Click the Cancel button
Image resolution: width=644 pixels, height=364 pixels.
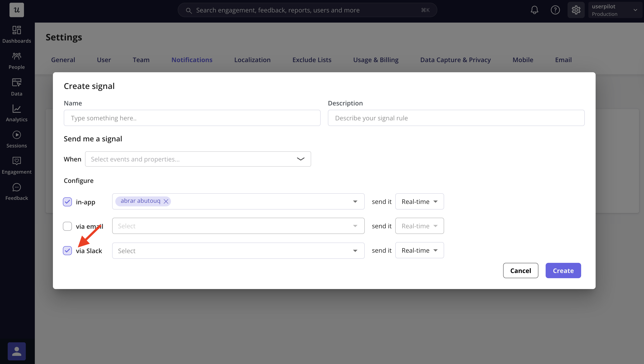tap(520, 271)
